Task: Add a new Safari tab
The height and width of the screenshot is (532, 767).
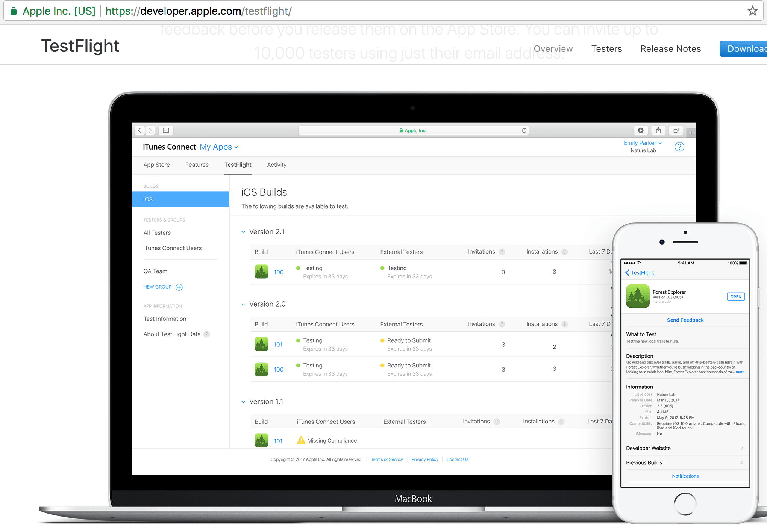Action: click(x=691, y=133)
